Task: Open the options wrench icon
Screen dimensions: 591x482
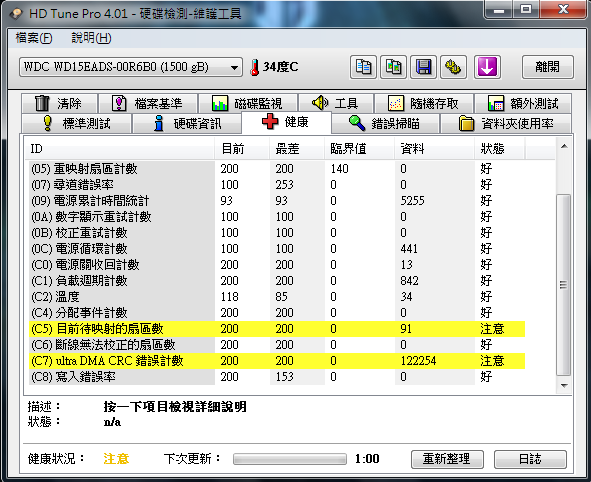Action: pos(453,67)
